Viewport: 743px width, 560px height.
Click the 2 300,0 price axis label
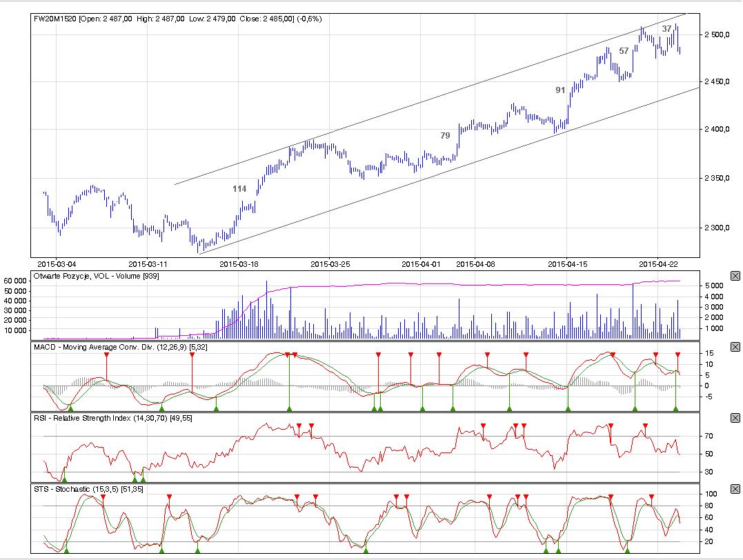pyautogui.click(x=717, y=228)
